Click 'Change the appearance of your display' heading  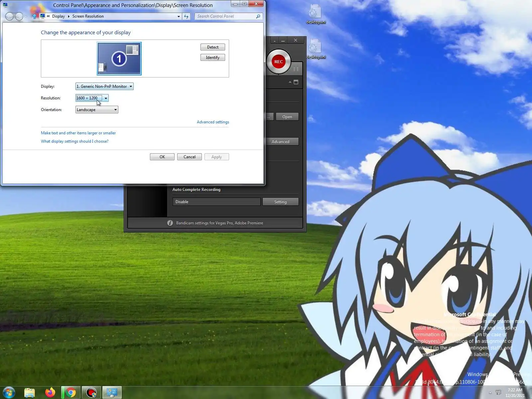tap(86, 33)
